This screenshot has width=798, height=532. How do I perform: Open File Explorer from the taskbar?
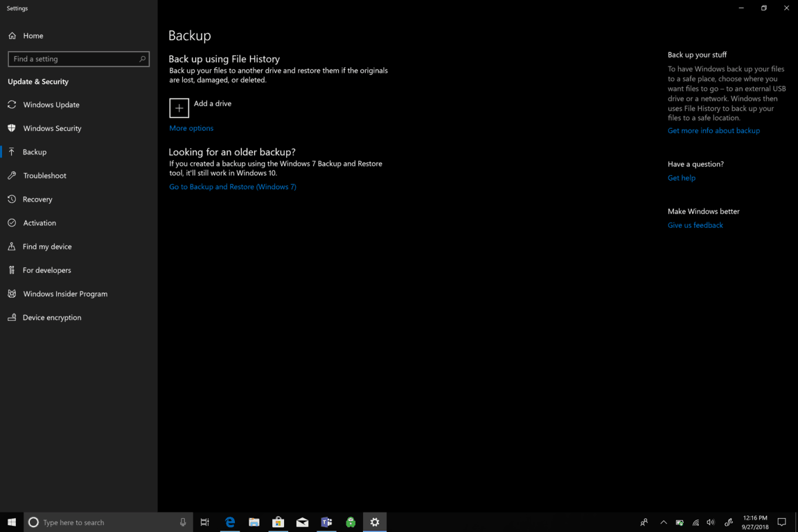(x=254, y=522)
